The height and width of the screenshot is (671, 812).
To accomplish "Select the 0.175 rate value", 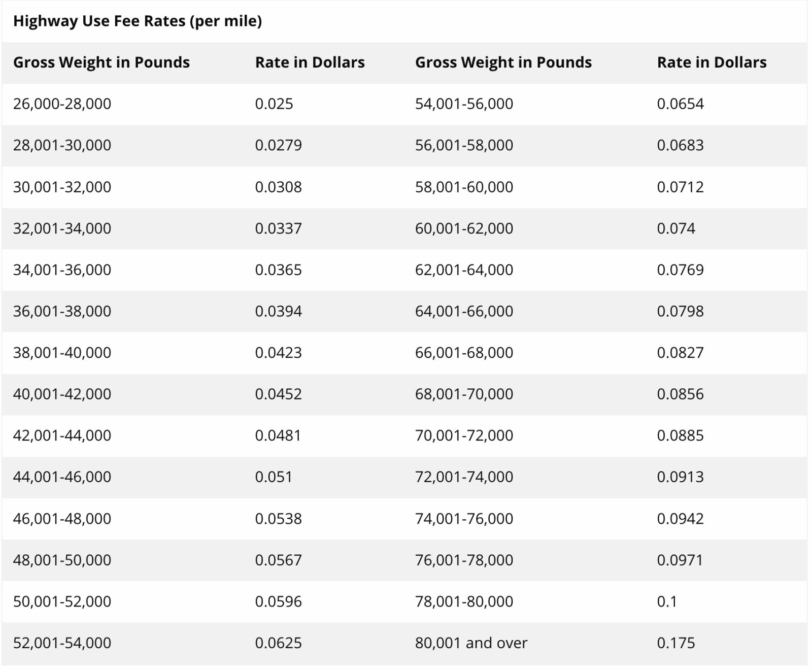I will (x=676, y=643).
